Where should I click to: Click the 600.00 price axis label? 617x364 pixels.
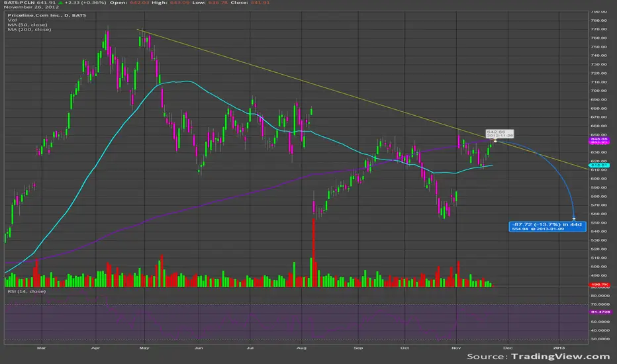click(598, 179)
